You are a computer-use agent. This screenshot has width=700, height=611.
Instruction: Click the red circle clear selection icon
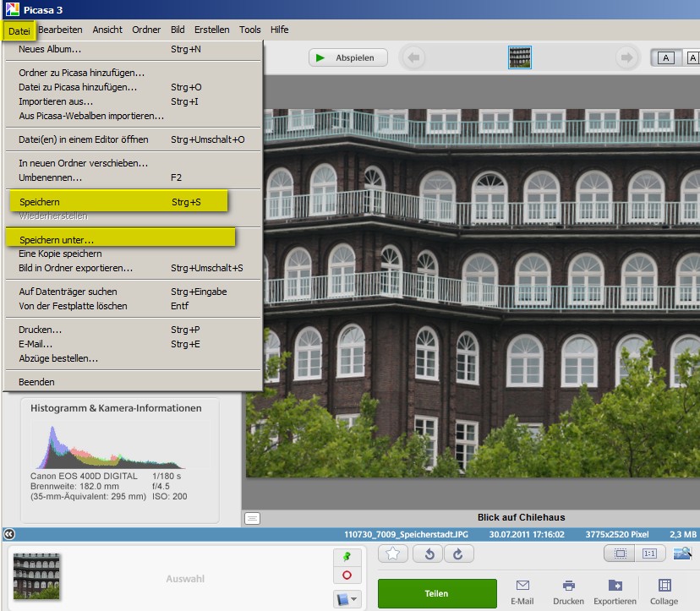[347, 575]
